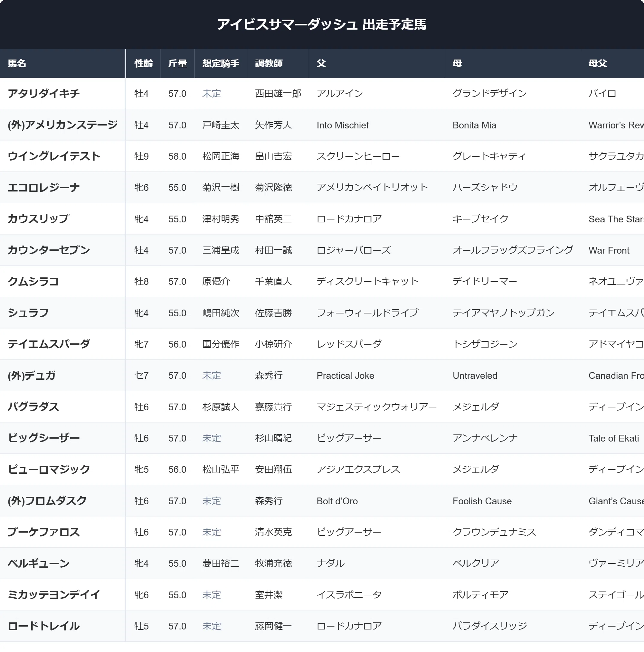The height and width of the screenshot is (652, 644).
Task: Select horse name カウンターセブン
Action: (x=49, y=250)
